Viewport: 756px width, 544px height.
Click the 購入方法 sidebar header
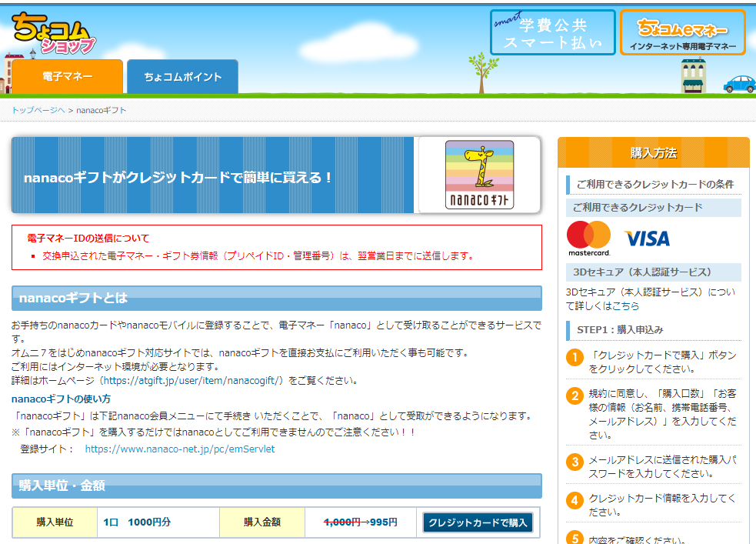653,152
